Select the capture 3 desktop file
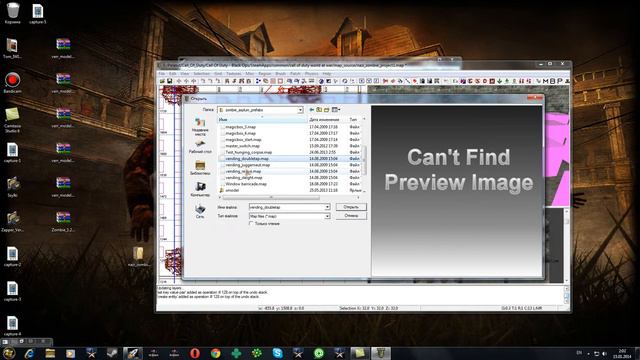 click(x=12, y=291)
